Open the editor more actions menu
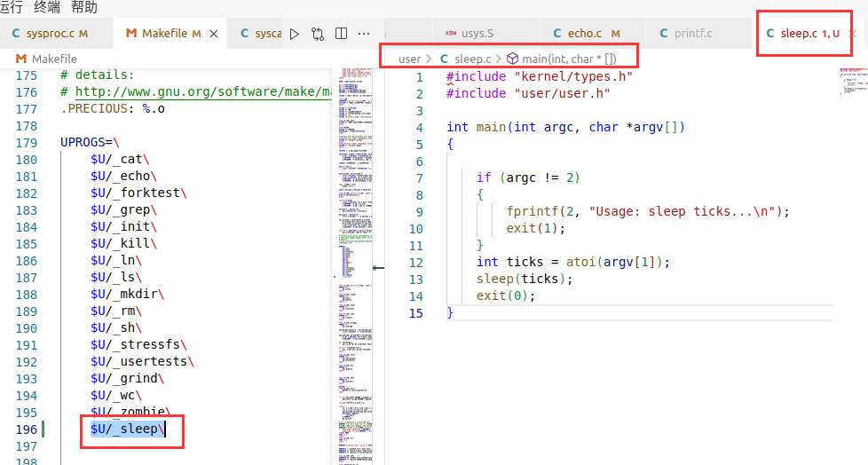Screen dimensions: 868x465 (364, 34)
